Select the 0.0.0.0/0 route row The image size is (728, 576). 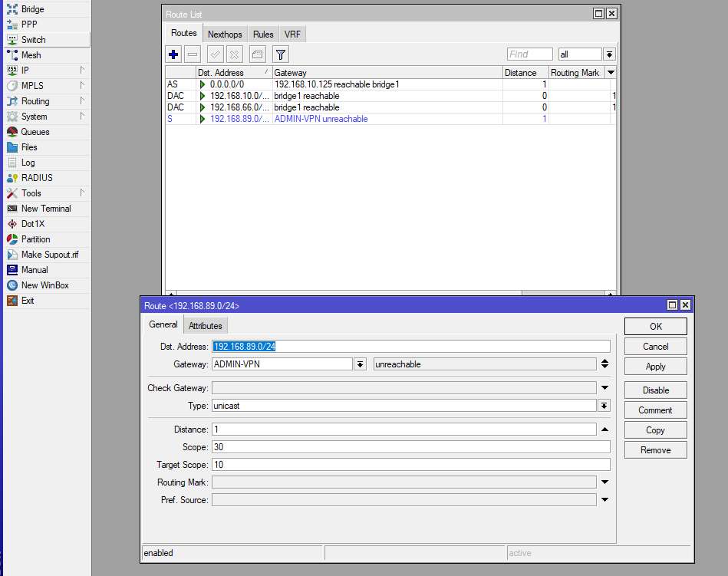click(390, 84)
